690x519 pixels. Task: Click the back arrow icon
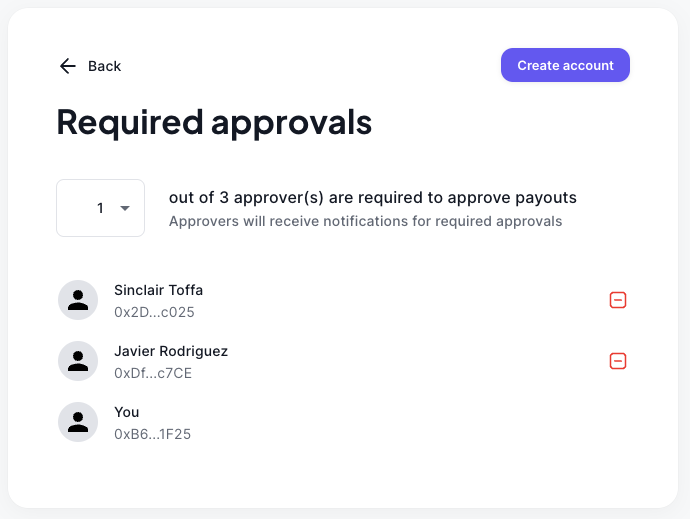(x=67, y=66)
